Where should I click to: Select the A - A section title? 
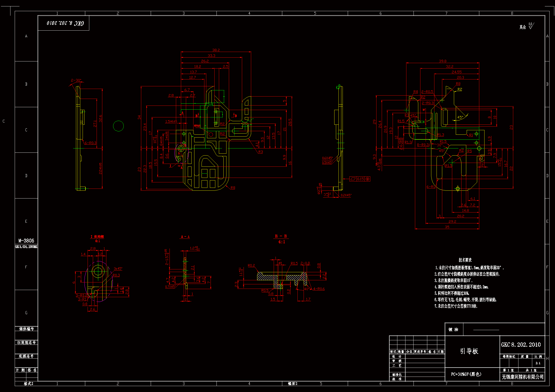coord(185,237)
